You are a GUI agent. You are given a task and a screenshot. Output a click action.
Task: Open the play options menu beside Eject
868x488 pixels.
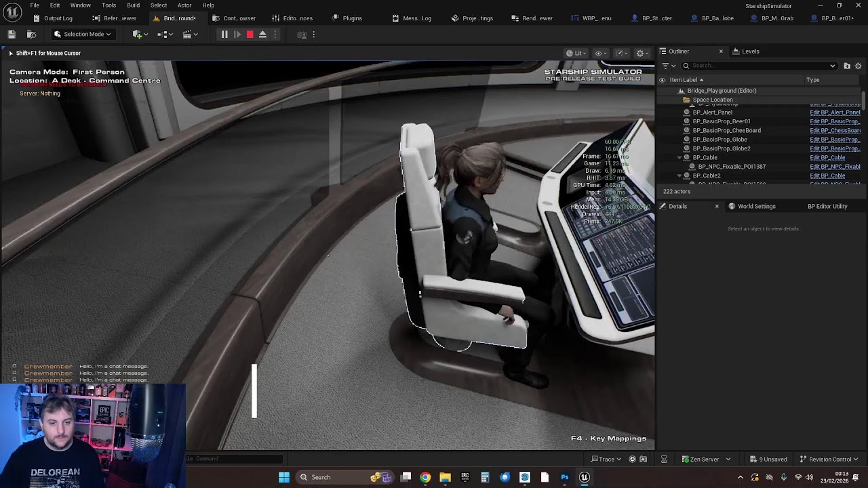click(x=275, y=35)
